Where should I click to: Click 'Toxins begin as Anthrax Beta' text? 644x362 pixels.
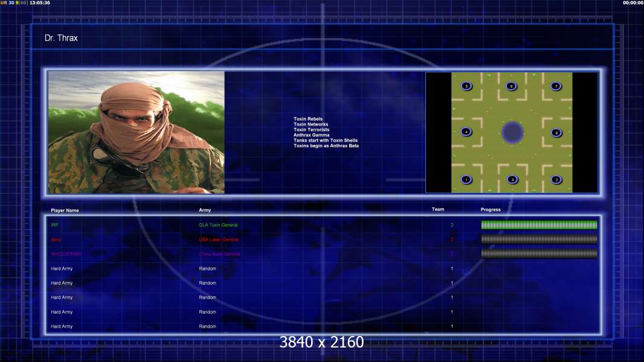326,145
